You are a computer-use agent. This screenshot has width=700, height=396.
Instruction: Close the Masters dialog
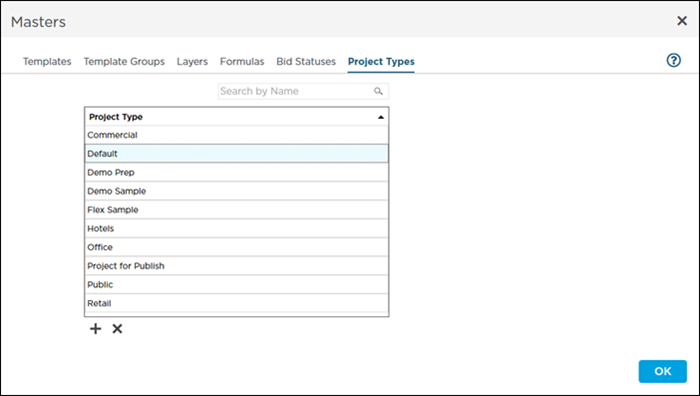click(682, 21)
